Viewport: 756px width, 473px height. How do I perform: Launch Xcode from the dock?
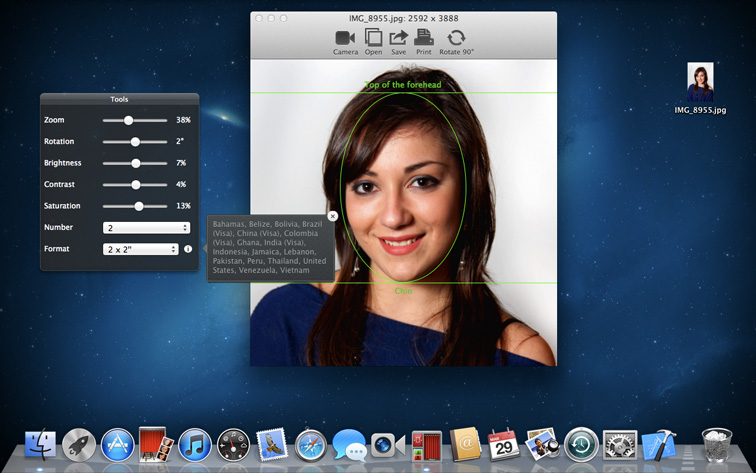(658, 445)
